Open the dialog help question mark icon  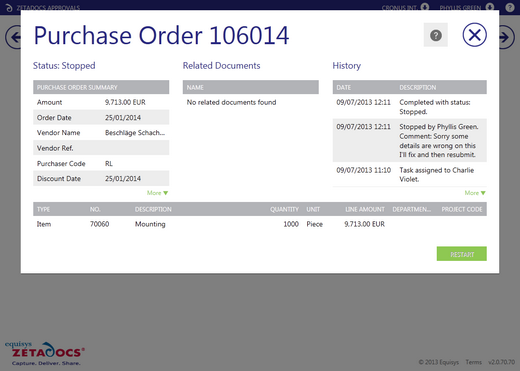(x=436, y=35)
